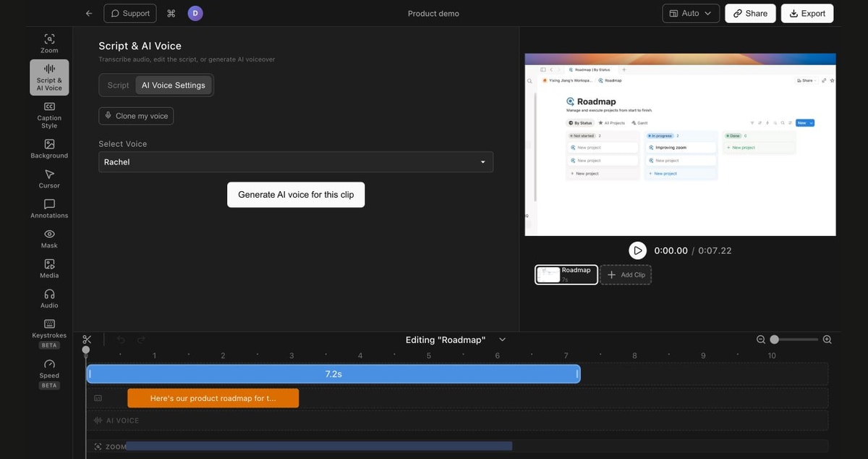Screen dimensions: 868x459
Task: Click Clone my voice button
Action: [136, 116]
